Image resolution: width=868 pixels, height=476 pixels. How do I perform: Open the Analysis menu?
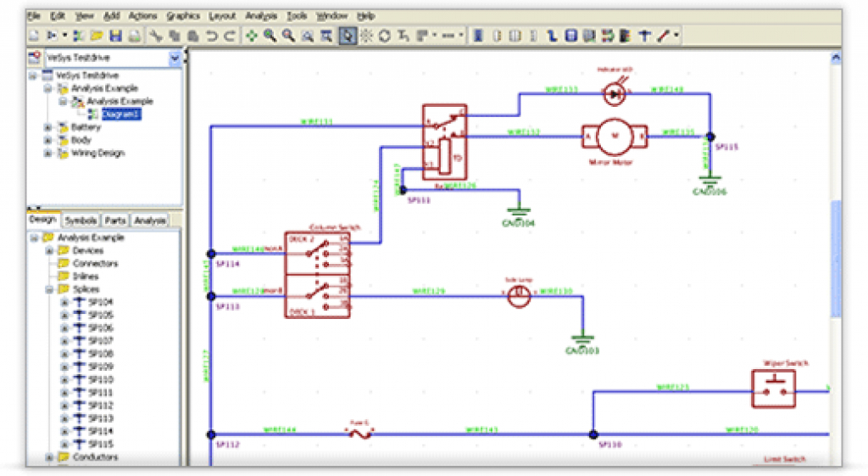[x=261, y=15]
